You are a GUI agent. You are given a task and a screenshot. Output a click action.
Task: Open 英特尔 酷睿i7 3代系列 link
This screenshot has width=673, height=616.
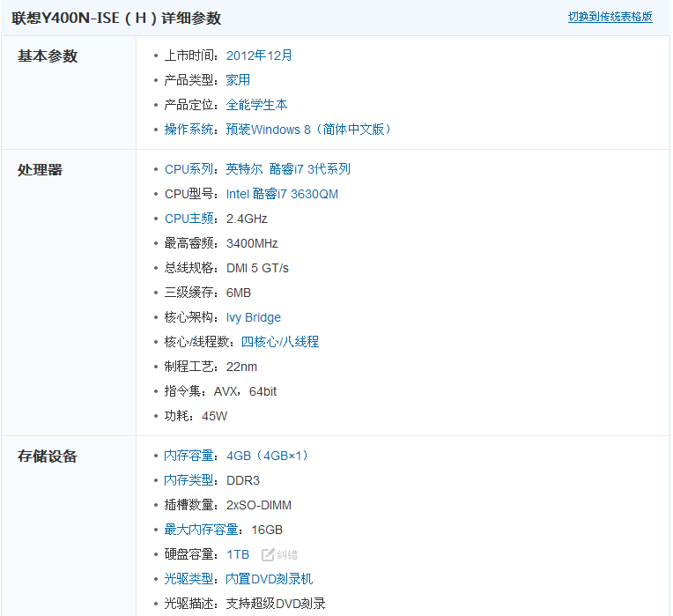point(288,169)
